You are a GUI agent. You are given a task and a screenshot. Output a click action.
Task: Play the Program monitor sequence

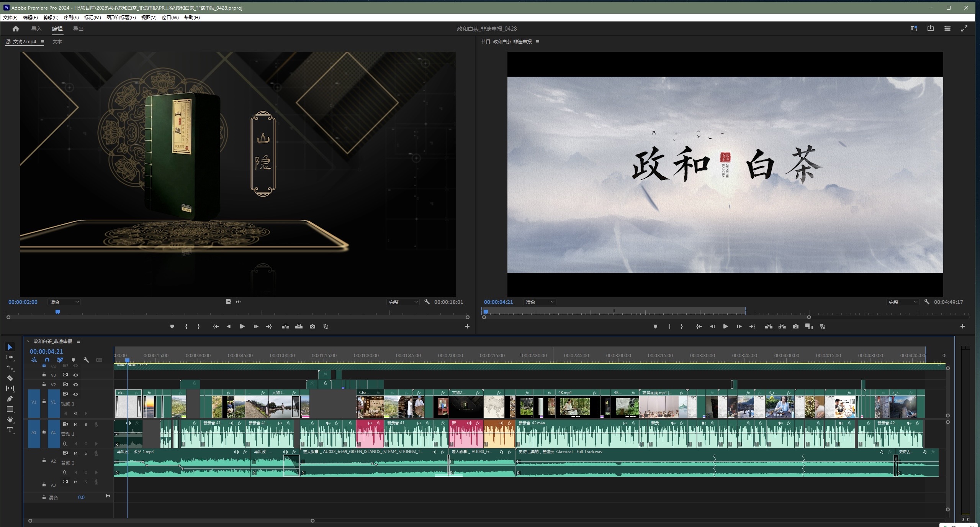point(725,327)
